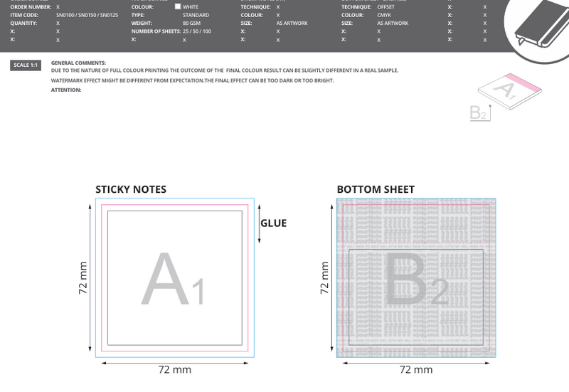Click the ATTENTION label
Screen dimensions: 569x392
pyautogui.click(x=66, y=90)
